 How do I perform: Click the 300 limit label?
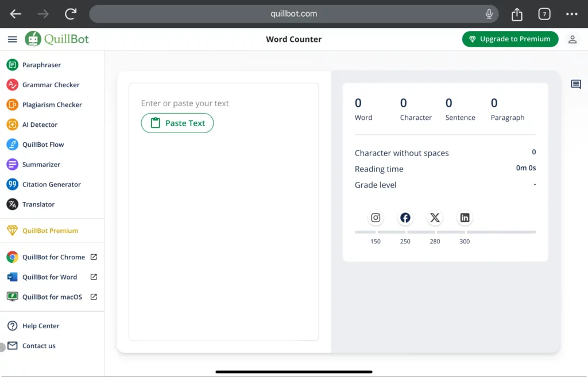[464, 242]
